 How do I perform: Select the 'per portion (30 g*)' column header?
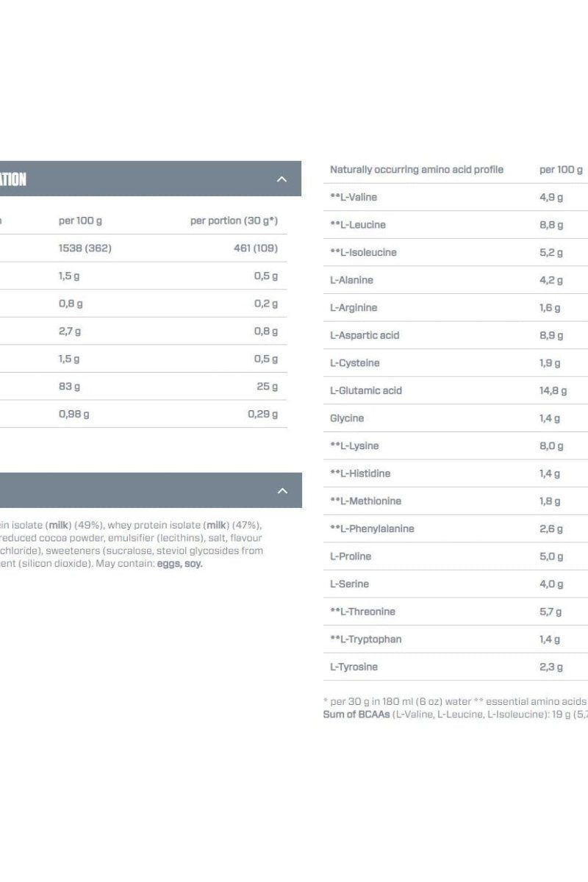234,220
